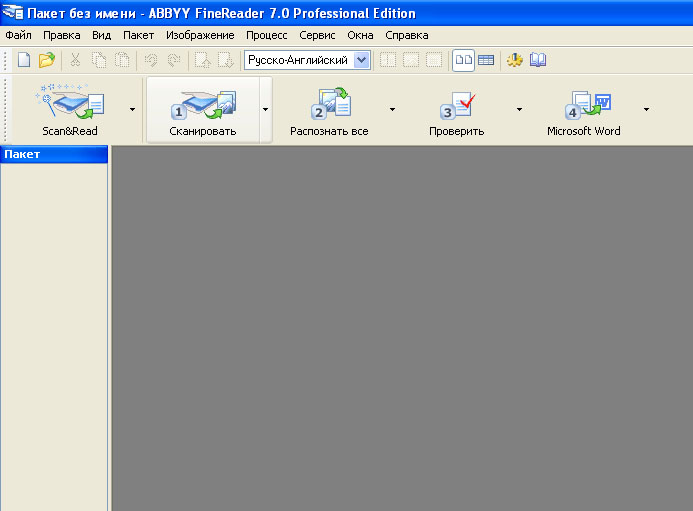
Task: Click the Redo arrow icon
Action: coord(174,60)
